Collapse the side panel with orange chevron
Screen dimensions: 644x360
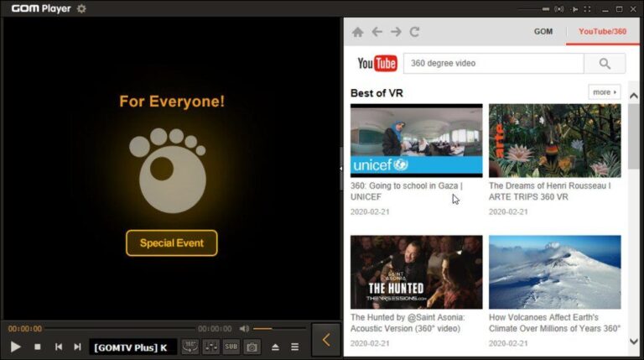(326, 340)
